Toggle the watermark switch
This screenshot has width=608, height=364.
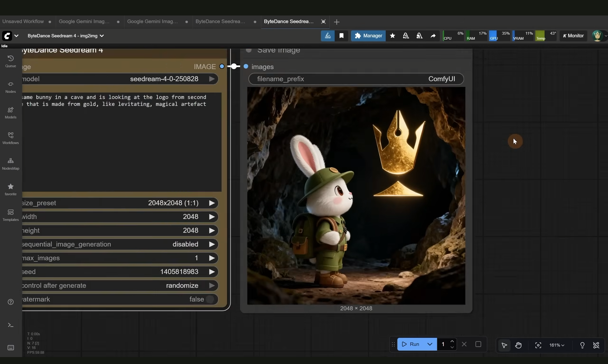pyautogui.click(x=210, y=299)
